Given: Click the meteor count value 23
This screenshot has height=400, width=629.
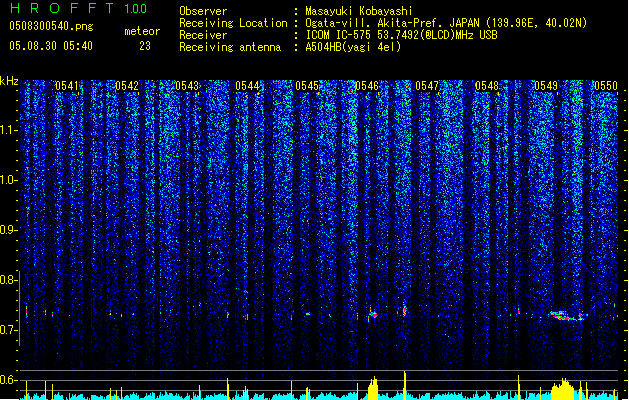Looking at the screenshot, I should (x=145, y=46).
